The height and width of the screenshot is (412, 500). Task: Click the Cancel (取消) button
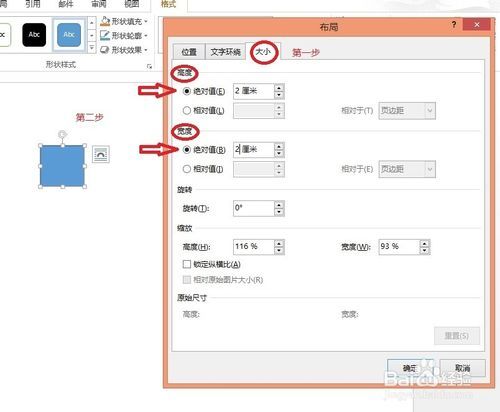click(462, 368)
